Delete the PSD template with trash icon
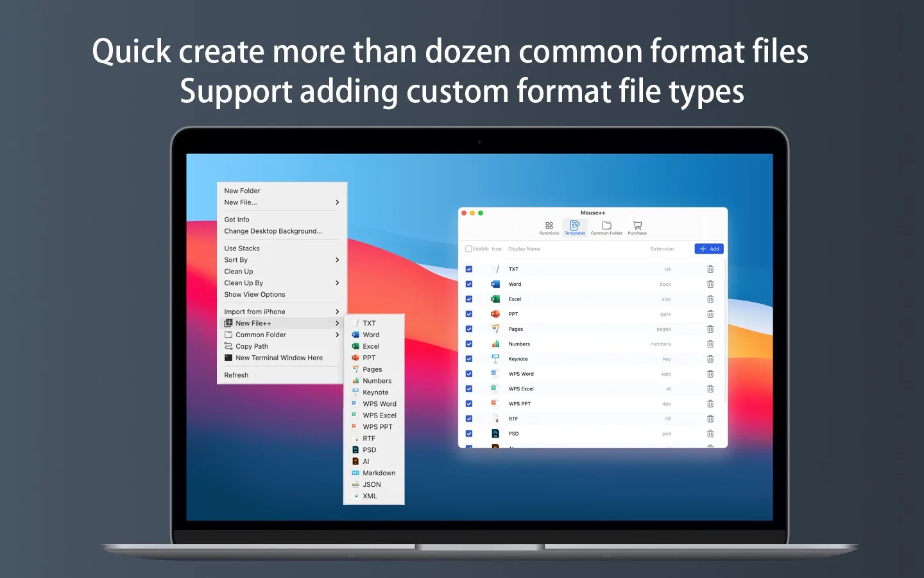Image resolution: width=924 pixels, height=578 pixels. 710,433
